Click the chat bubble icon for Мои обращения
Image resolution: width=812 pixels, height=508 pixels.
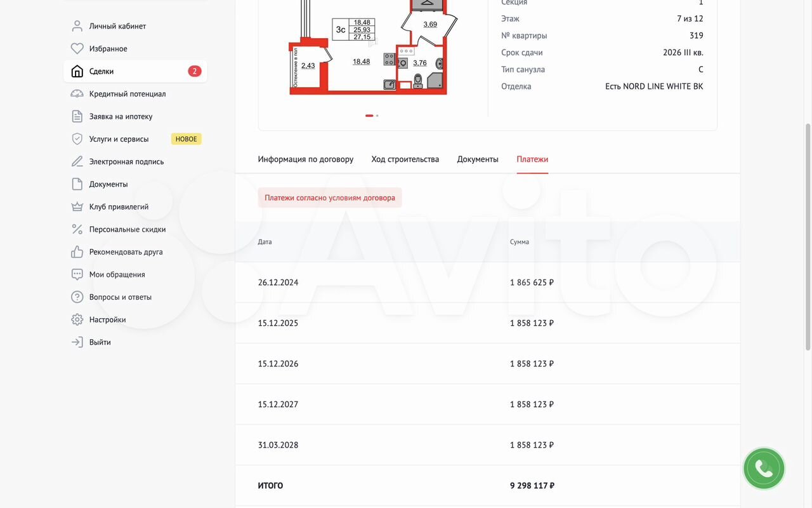77,274
